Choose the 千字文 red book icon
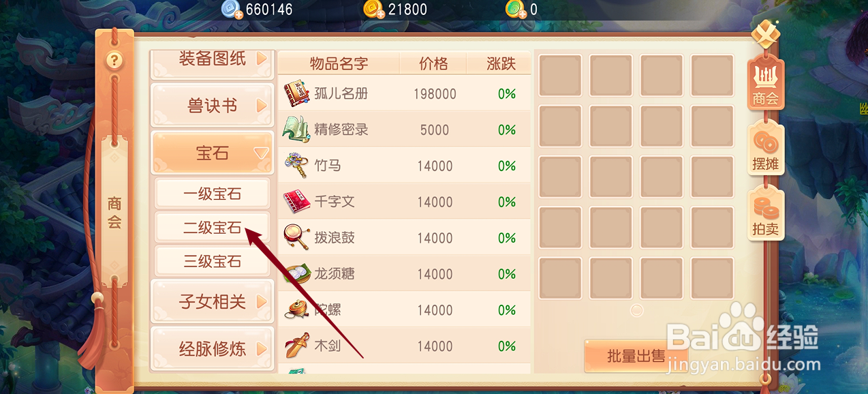 [296, 202]
